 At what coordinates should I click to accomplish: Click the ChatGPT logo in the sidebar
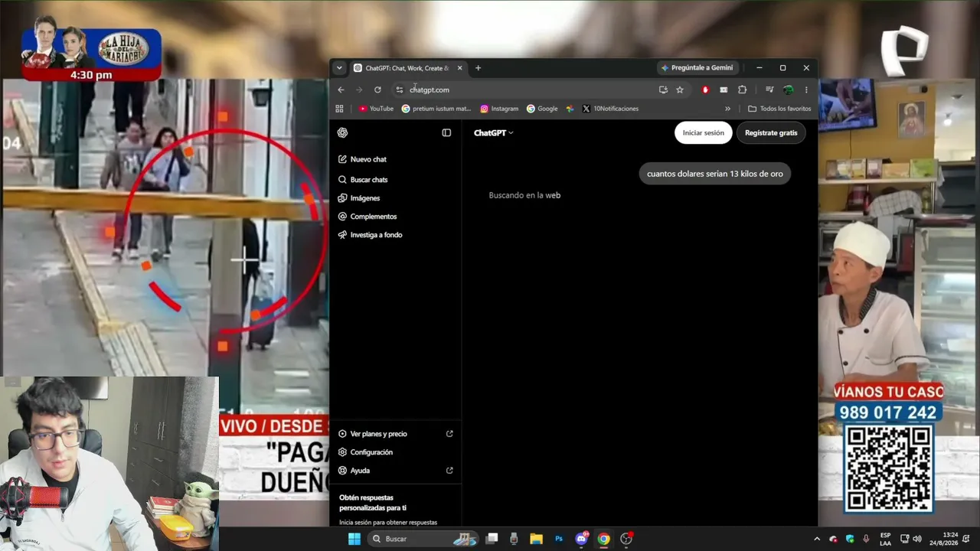342,132
